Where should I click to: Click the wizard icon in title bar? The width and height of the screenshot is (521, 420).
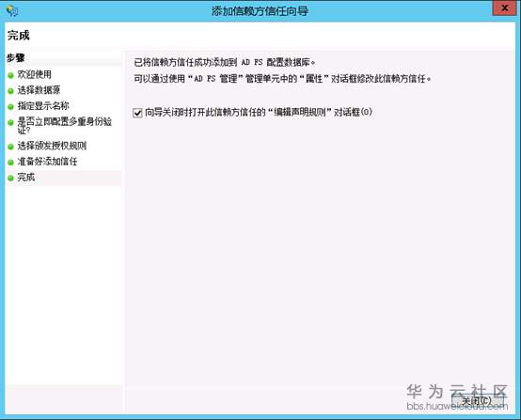coord(12,10)
